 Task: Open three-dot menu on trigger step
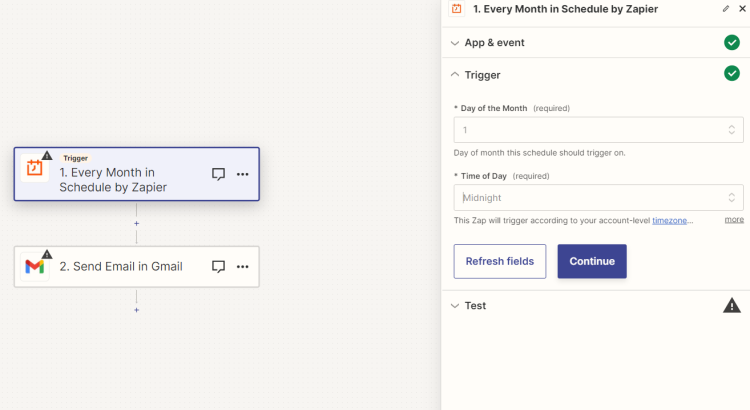[x=242, y=174]
